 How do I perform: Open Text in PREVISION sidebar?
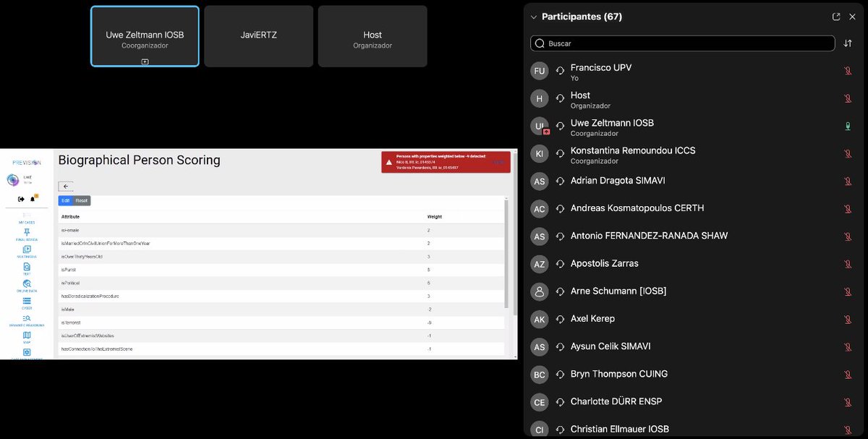[27, 269]
